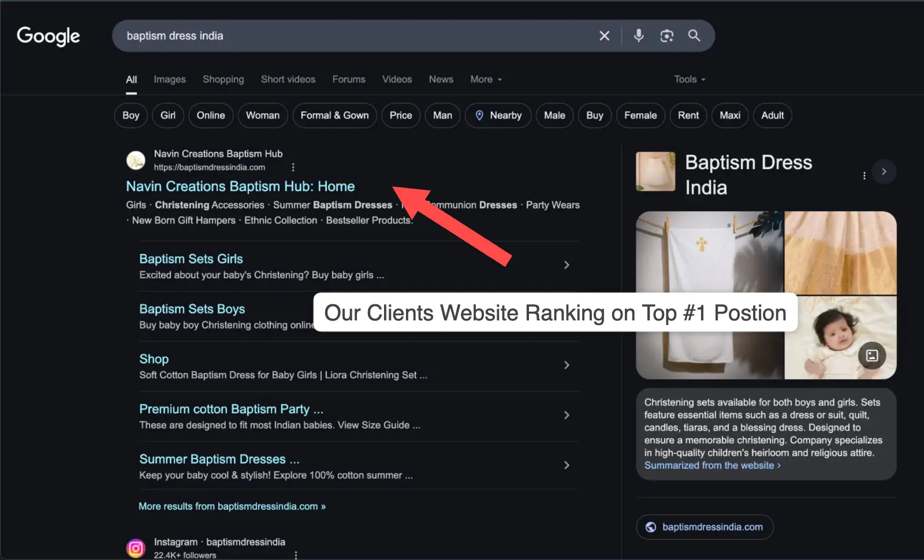This screenshot has width=924, height=560.
Task: Run search with magnifier icon
Action: tap(694, 36)
